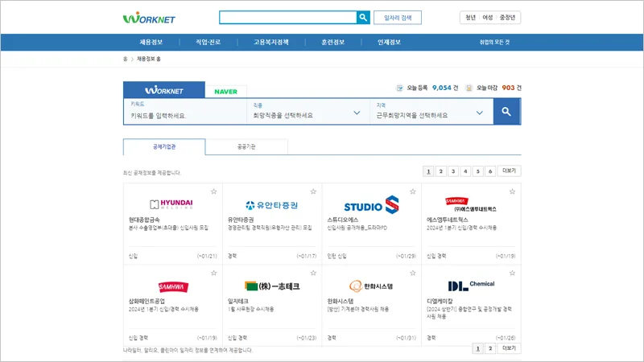644x362 pixels.
Task: Switch to the Worknet search tab
Action: (x=164, y=90)
